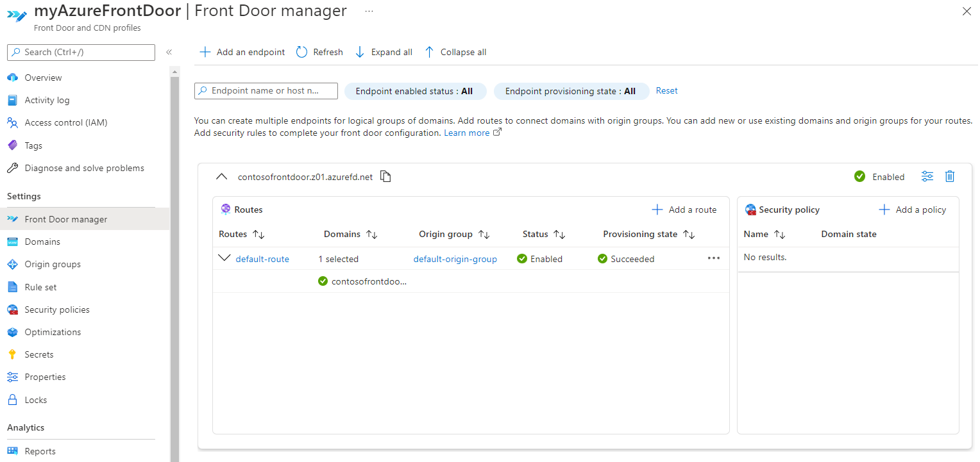This screenshot has height=462, width=980.
Task: Sort the Routes column
Action: coord(258,235)
